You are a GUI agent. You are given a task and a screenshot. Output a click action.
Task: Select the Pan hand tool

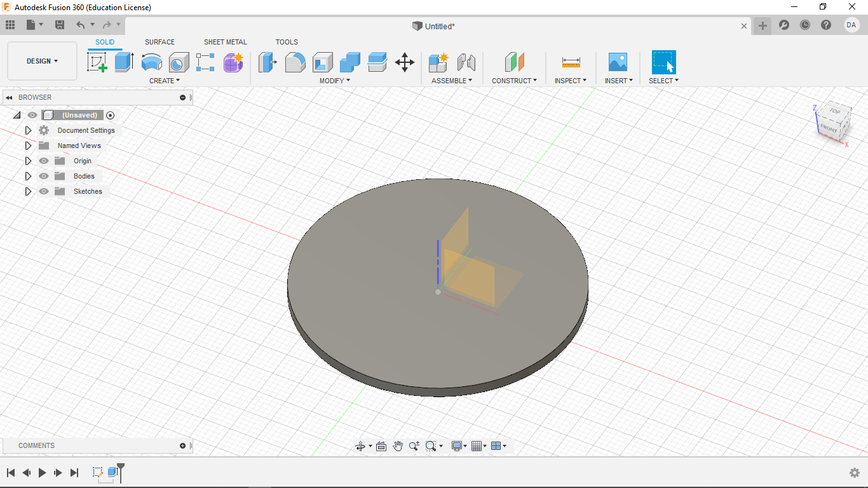coord(398,446)
